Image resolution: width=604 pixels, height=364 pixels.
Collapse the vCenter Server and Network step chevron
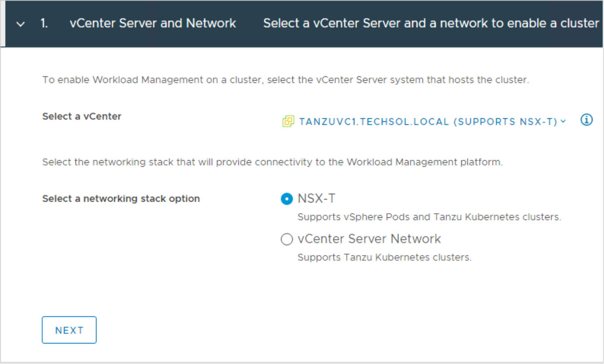tap(21, 24)
